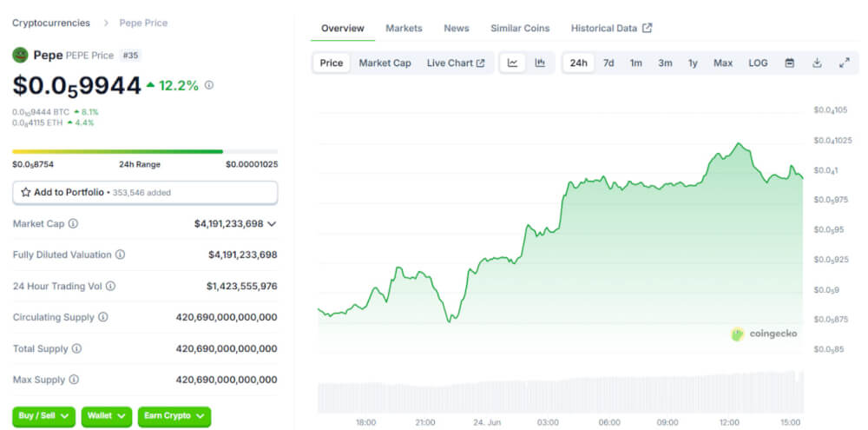Toggle the LOG scale option

click(x=758, y=63)
